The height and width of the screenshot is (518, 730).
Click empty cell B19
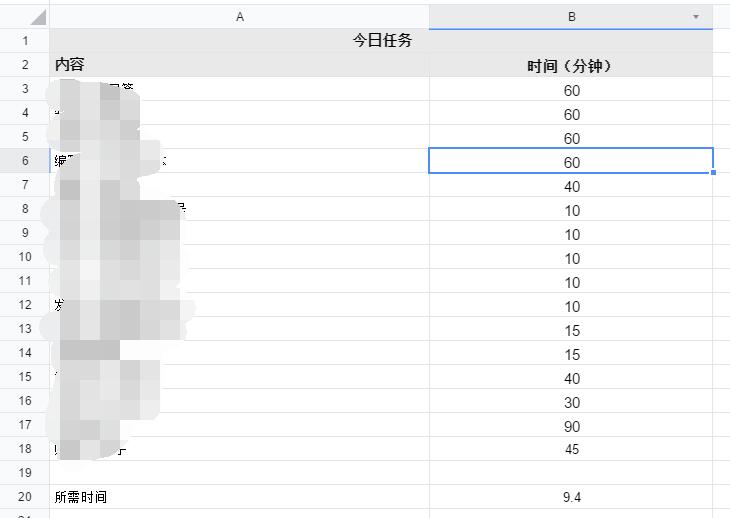pyautogui.click(x=571, y=473)
